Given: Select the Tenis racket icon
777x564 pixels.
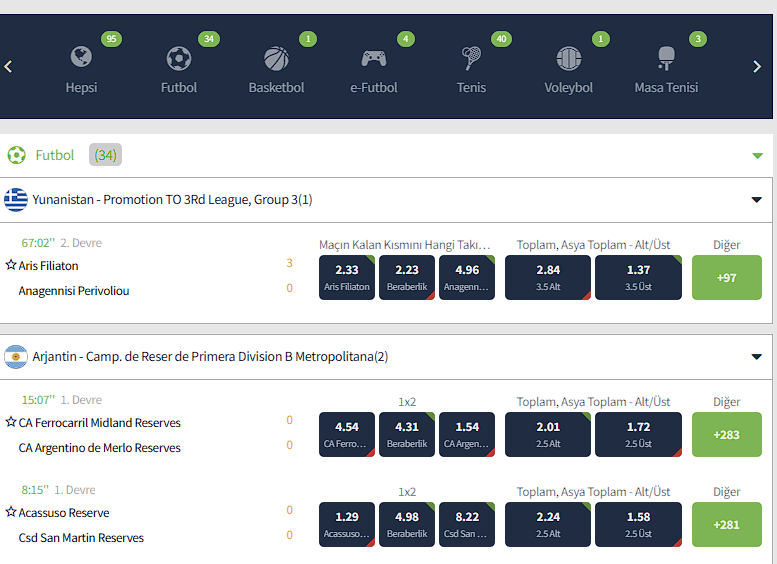Looking at the screenshot, I should 471,58.
